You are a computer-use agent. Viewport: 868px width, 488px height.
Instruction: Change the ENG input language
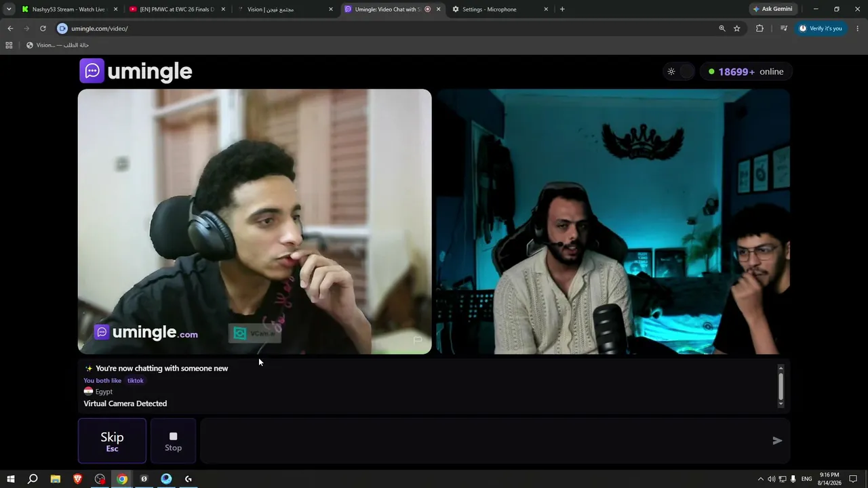click(807, 479)
